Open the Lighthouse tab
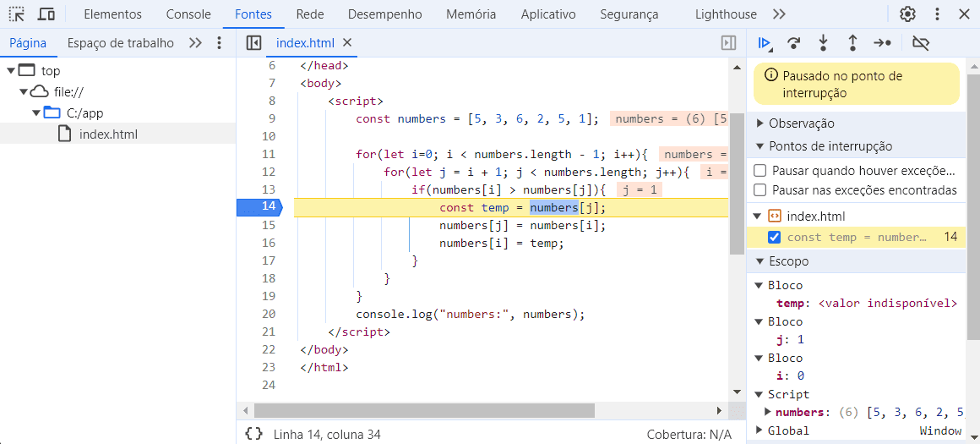 click(x=726, y=14)
